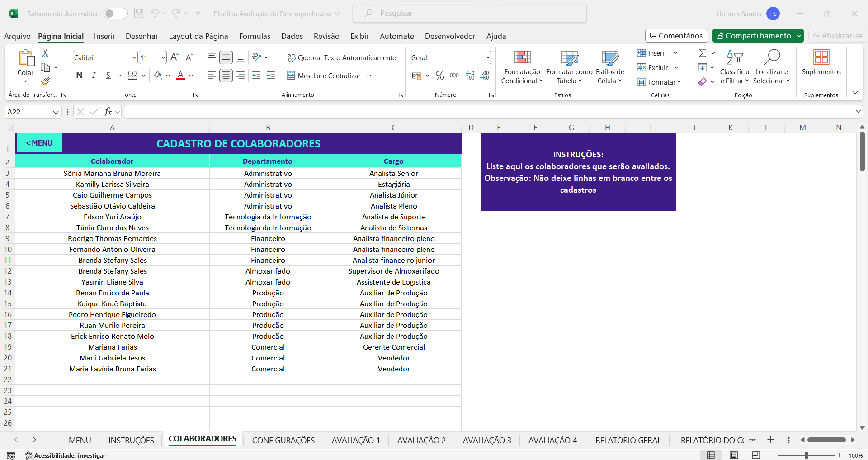
Task: Open the Calibri font name dropdown
Action: coord(134,57)
